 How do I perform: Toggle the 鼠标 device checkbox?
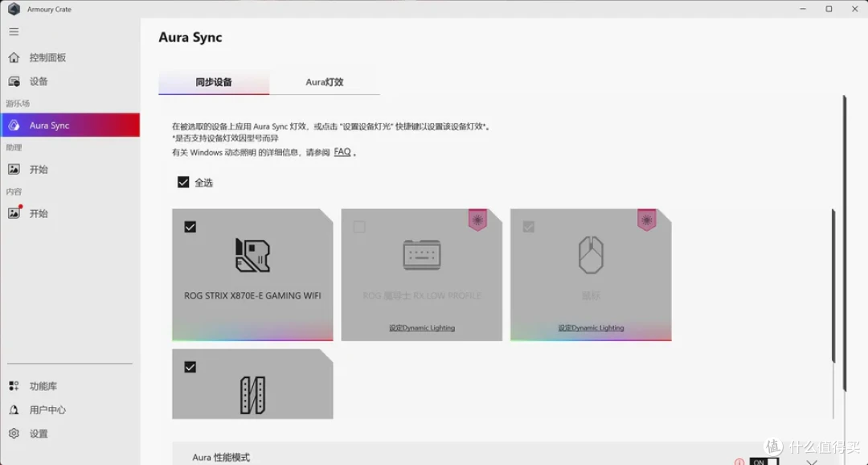click(x=529, y=227)
